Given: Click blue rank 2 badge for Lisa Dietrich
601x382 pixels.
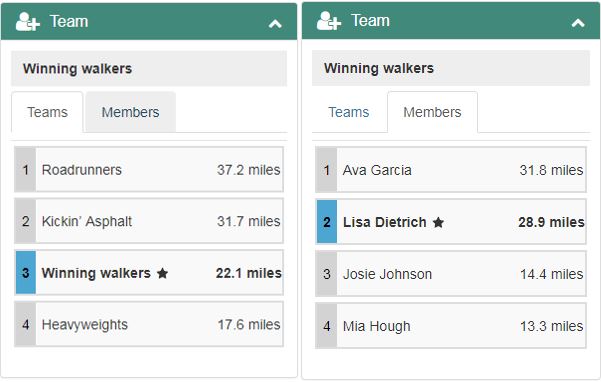Looking at the screenshot, I should [327, 222].
